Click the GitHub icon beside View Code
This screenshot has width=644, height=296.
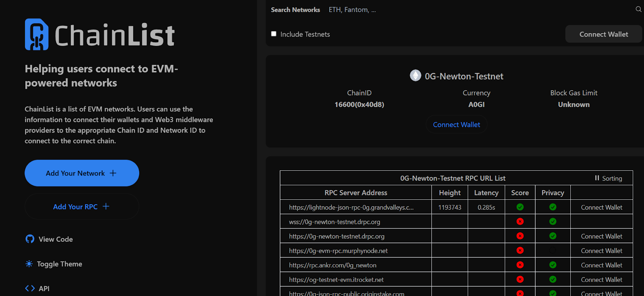(30, 239)
